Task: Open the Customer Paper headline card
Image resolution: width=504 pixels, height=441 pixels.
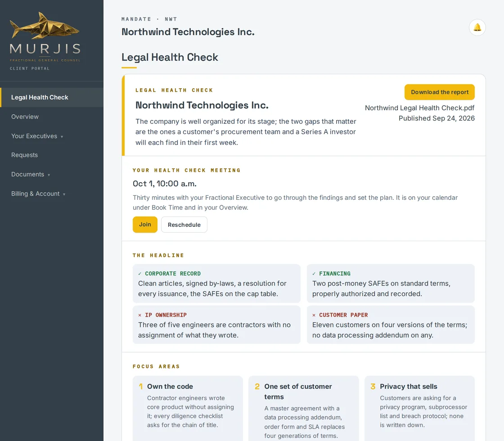Action: coord(391,324)
